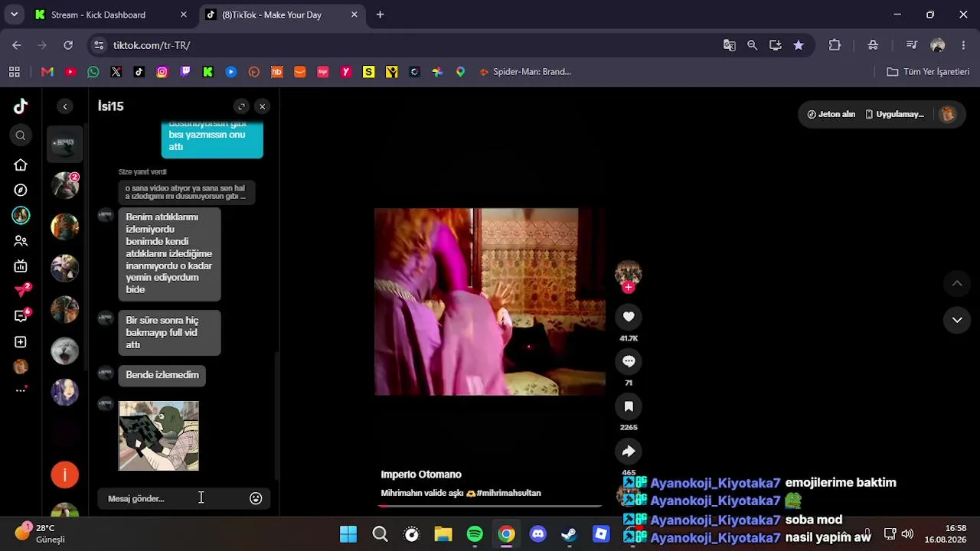The width and height of the screenshot is (980, 551).
Task: Click the video progress bar
Action: pyautogui.click(x=490, y=506)
